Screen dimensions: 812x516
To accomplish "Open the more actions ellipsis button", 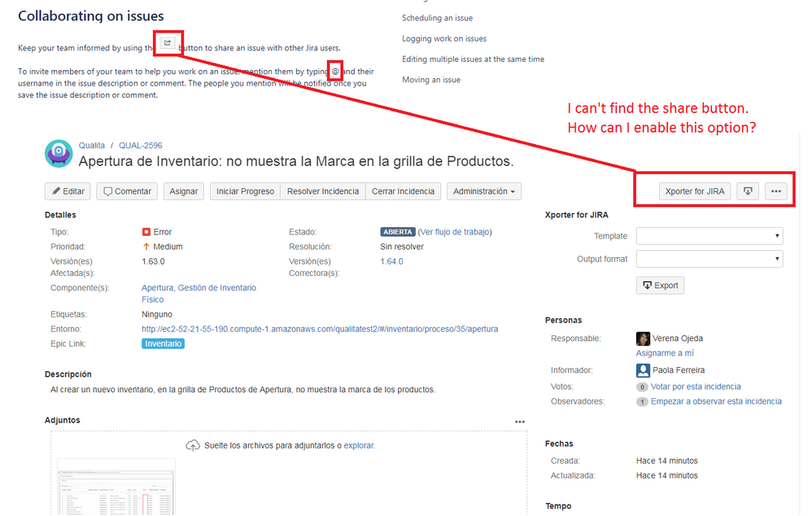I will (775, 191).
